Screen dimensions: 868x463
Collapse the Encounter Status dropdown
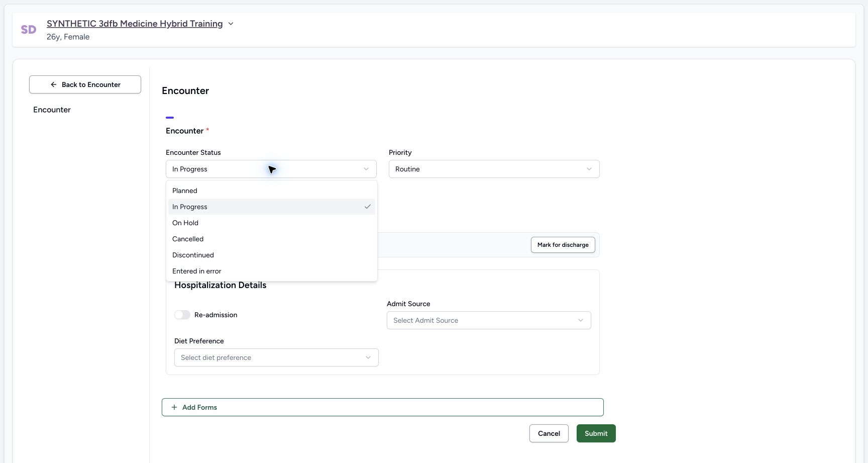[x=271, y=169]
